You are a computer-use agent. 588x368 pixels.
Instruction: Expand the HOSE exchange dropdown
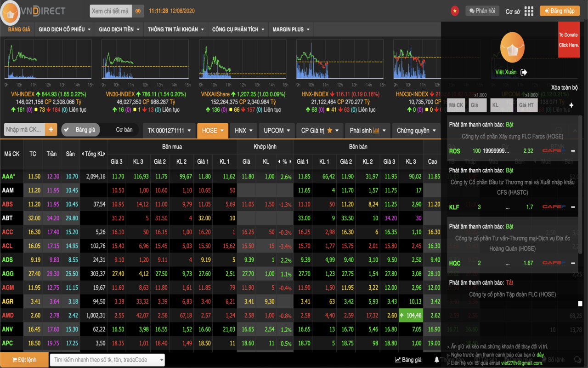213,130
